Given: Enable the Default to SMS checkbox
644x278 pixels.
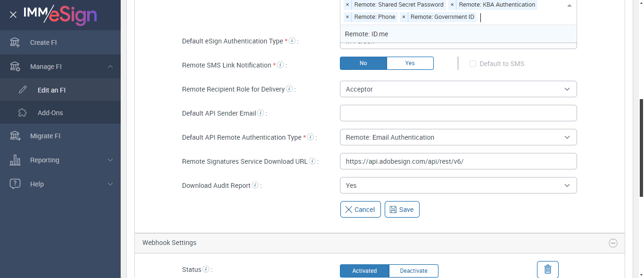Looking at the screenshot, I should click(473, 64).
